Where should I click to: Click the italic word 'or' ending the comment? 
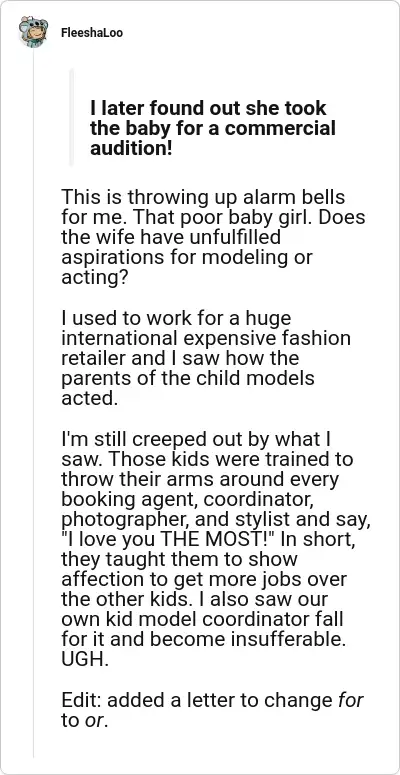click(x=94, y=721)
